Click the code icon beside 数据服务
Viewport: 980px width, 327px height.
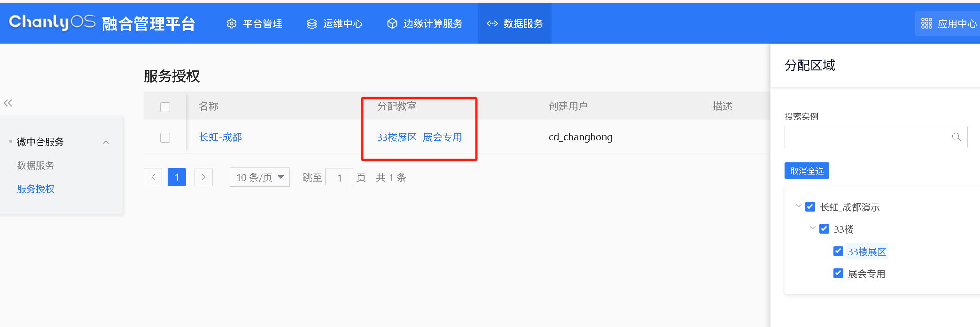(x=492, y=24)
